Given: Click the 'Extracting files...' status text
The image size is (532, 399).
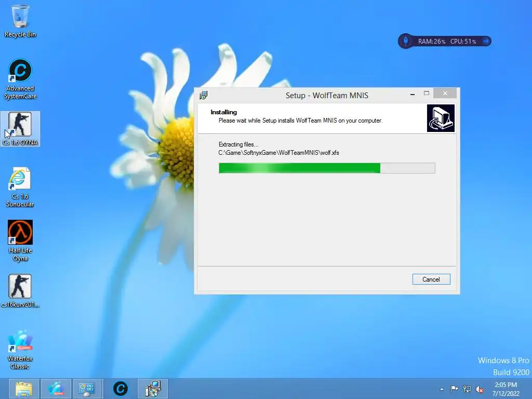Looking at the screenshot, I should click(x=238, y=144).
